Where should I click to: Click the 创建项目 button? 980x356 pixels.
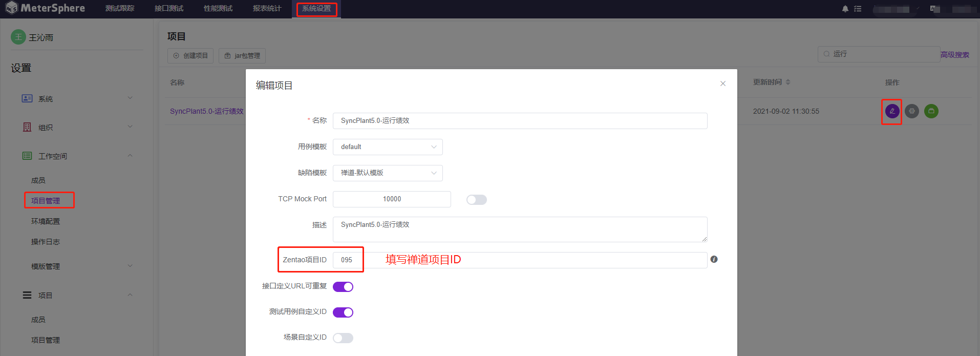click(190, 56)
